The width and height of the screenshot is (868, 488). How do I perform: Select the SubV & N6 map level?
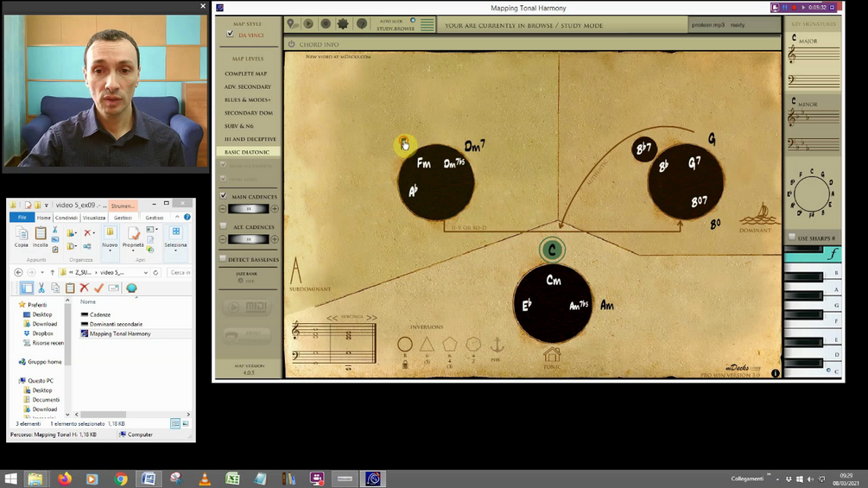coord(238,126)
